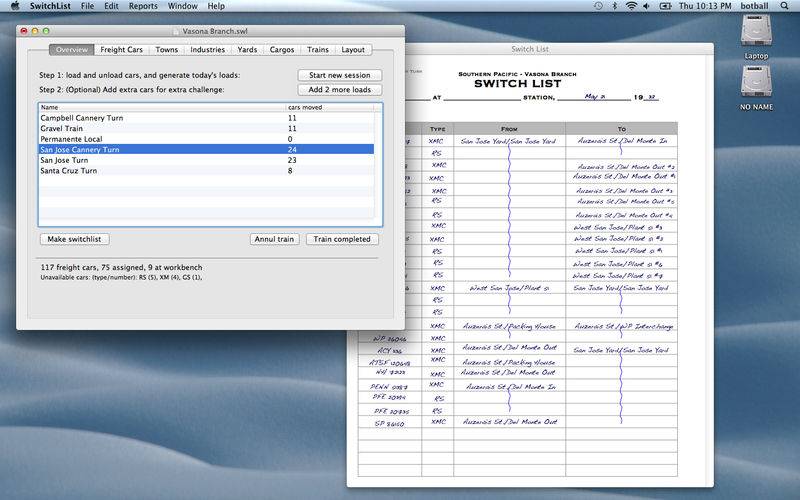Click Start new session button
Screen dimensions: 800x500
[340, 75]
